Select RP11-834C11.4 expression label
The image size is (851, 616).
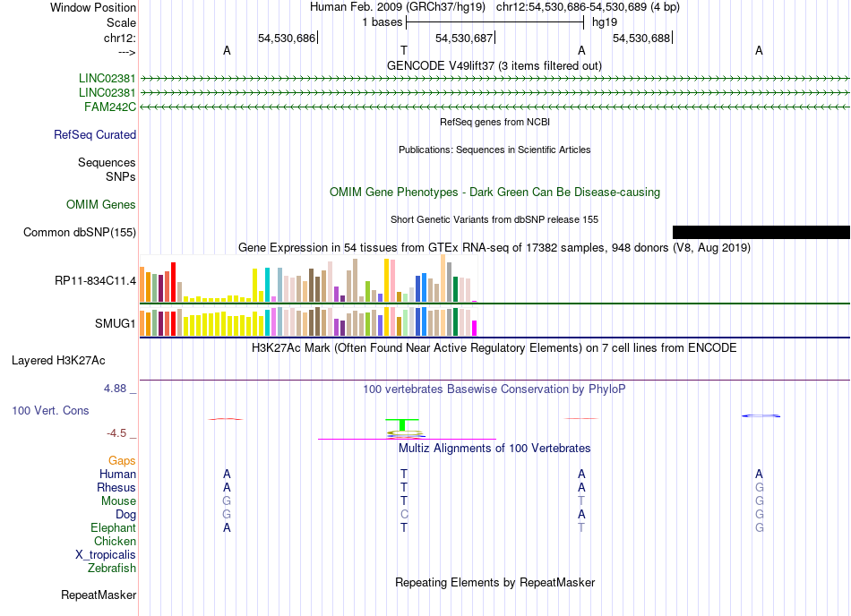click(95, 280)
